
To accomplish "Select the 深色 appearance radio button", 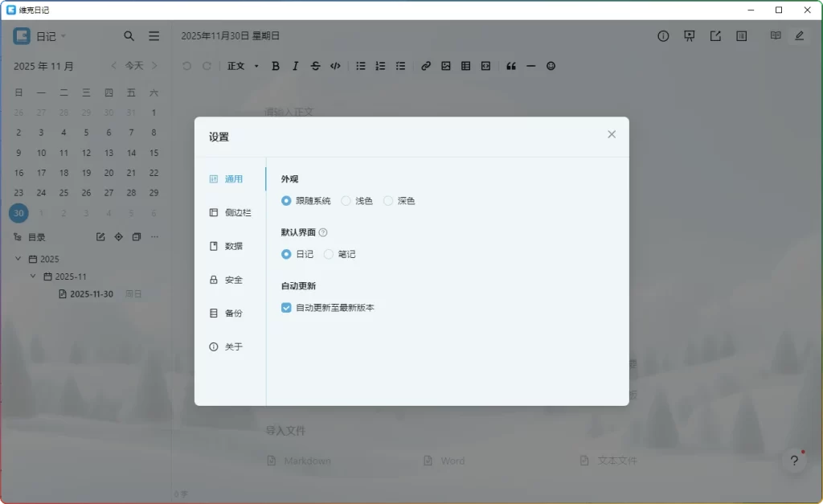I will point(388,201).
